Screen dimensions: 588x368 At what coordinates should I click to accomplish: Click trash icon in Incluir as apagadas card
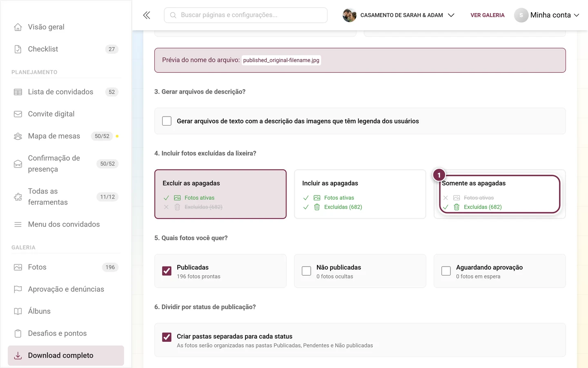point(317,207)
